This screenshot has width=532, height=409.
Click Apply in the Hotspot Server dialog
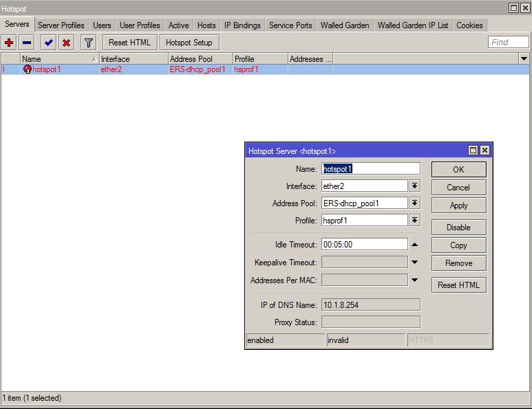pos(458,206)
